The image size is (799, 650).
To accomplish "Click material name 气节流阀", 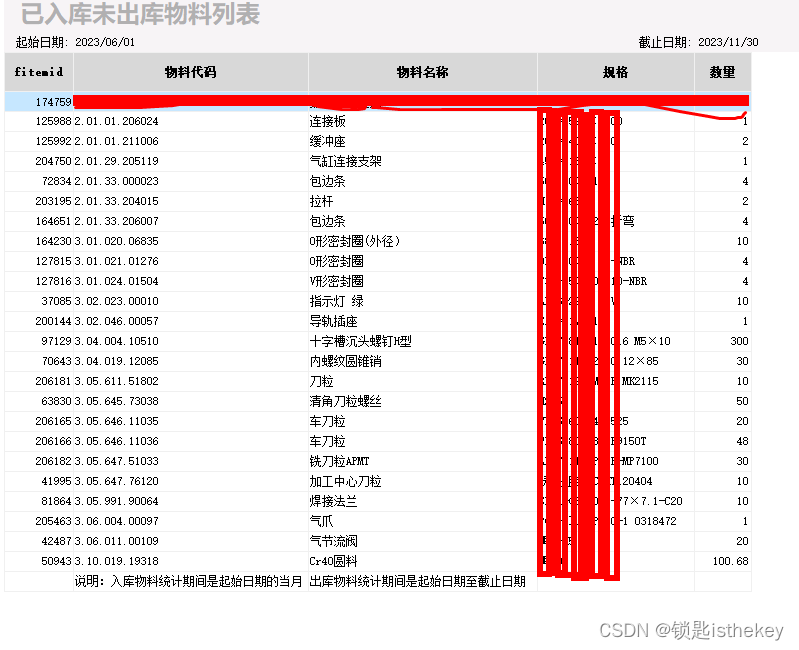I will click(334, 541).
